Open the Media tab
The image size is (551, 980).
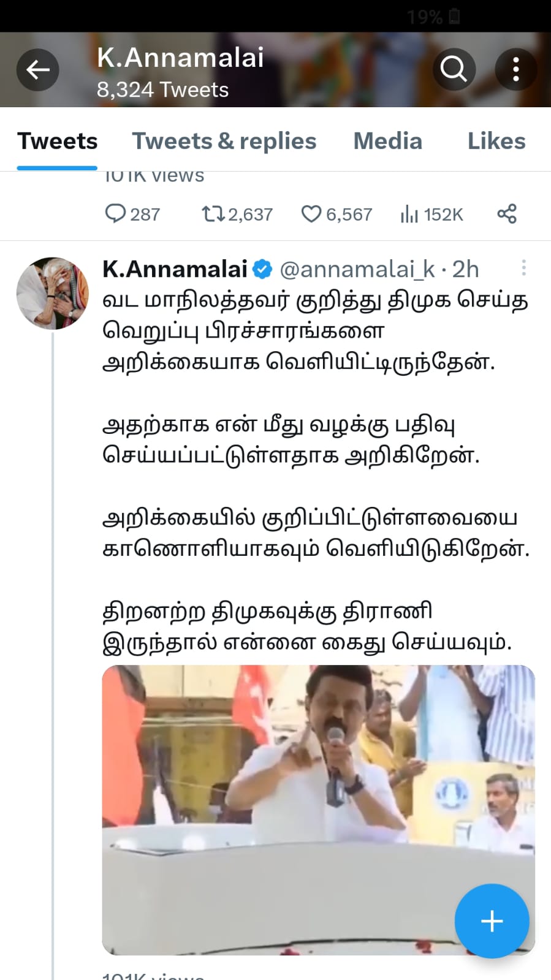388,141
